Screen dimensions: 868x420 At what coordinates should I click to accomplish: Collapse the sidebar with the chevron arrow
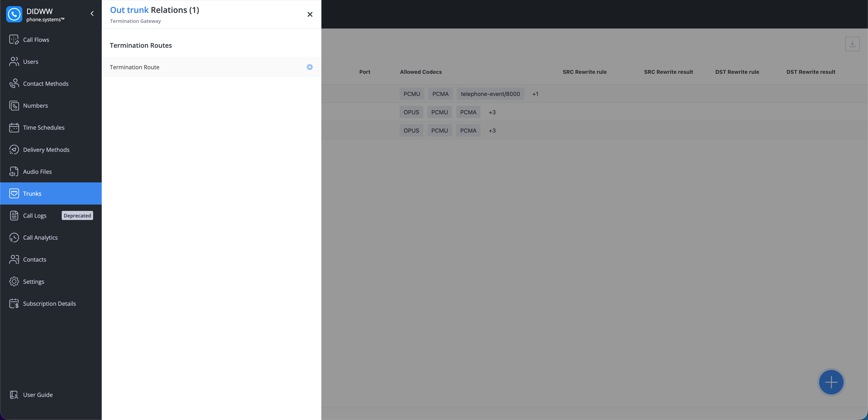click(x=92, y=14)
